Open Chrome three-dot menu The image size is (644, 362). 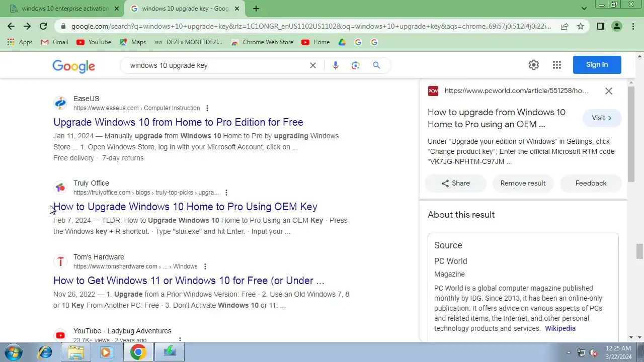[633, 26]
